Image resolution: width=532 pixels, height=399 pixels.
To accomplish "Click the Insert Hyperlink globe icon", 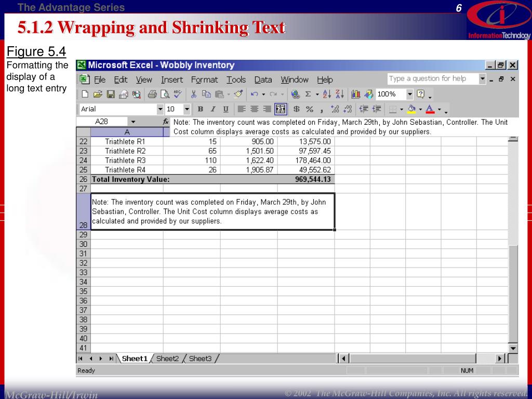I will [295, 95].
